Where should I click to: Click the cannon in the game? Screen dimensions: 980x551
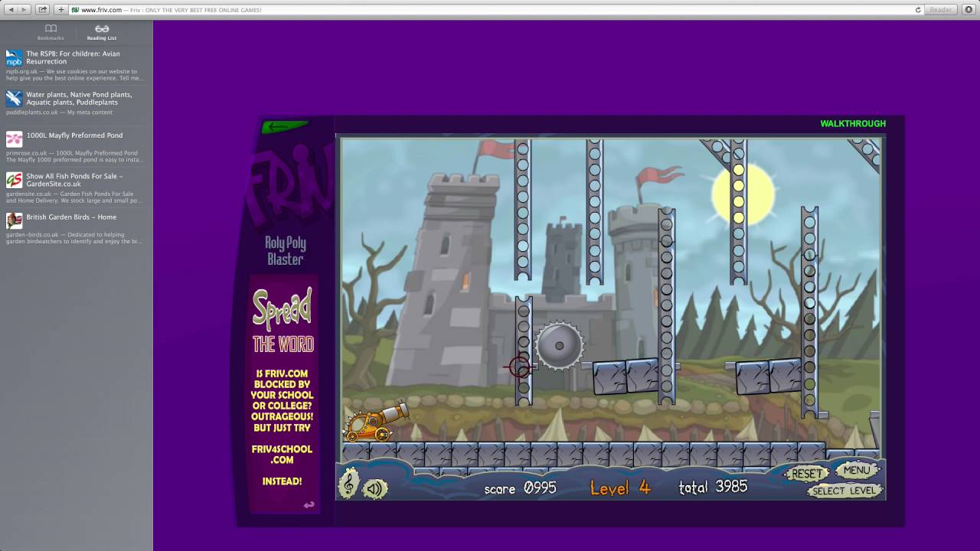pos(375,423)
